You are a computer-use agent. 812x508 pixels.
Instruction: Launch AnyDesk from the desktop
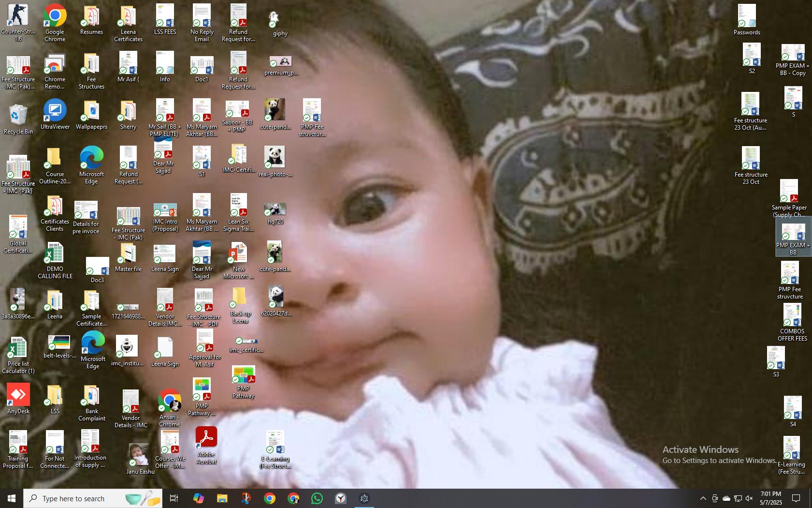(x=18, y=399)
